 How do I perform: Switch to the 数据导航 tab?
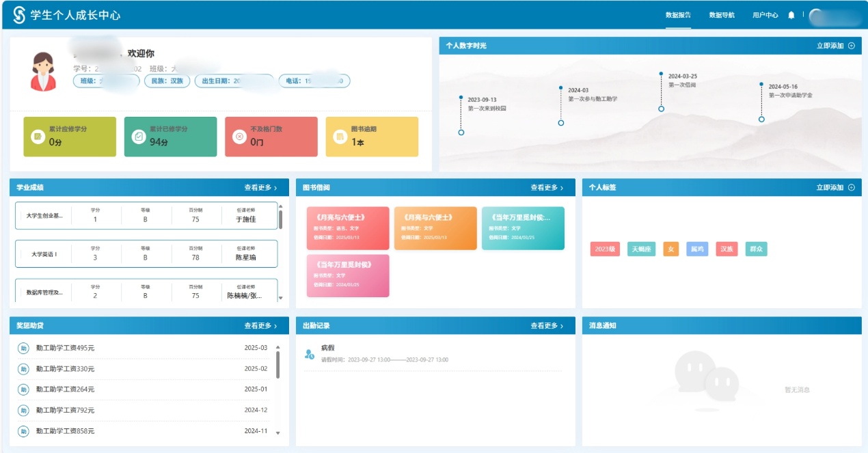[x=722, y=15]
